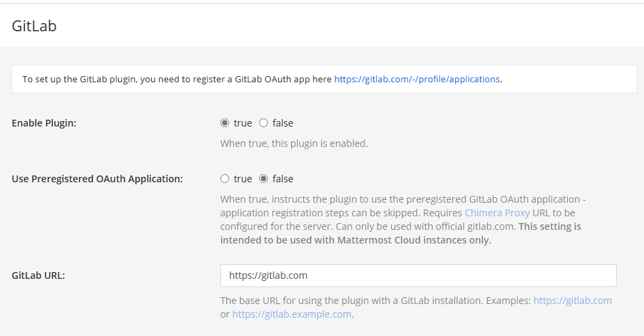Set Enable Plugin to true

224,123
